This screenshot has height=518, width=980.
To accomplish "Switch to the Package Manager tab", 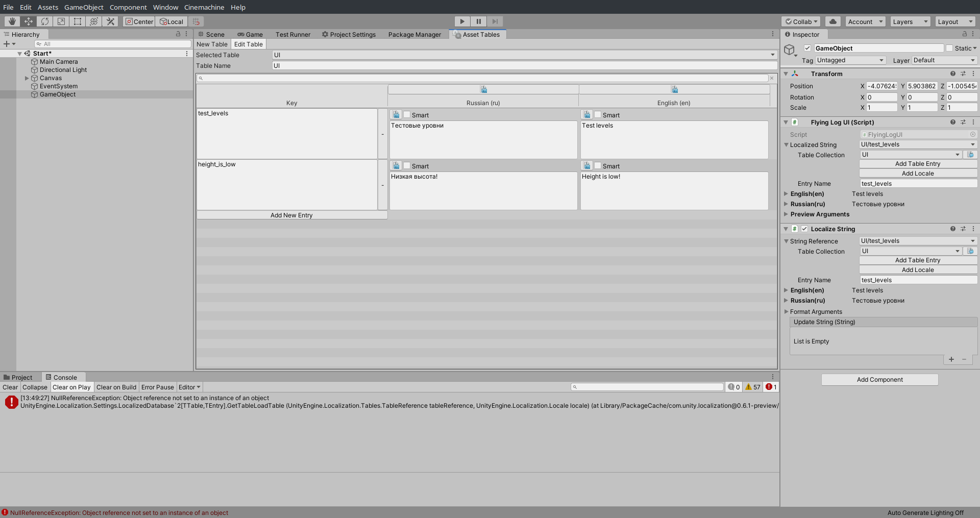I will tap(414, 35).
